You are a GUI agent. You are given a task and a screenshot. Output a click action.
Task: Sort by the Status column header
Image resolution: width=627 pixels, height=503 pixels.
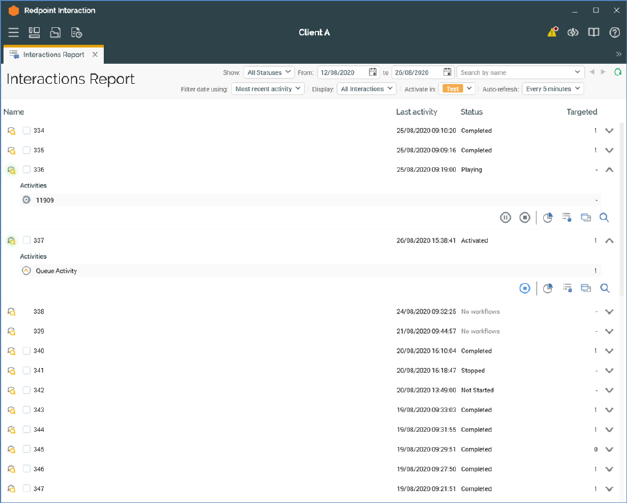point(471,112)
